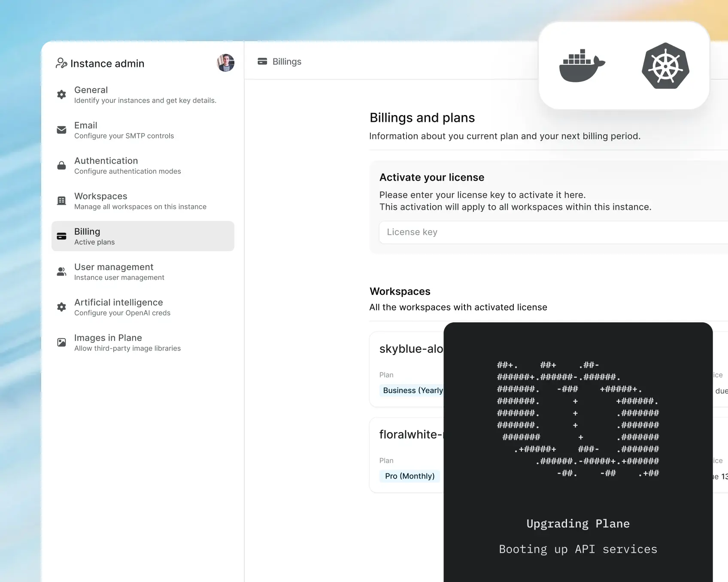Click the Images in Plane picture icon
Screen dimensions: 728x582
click(x=62, y=342)
